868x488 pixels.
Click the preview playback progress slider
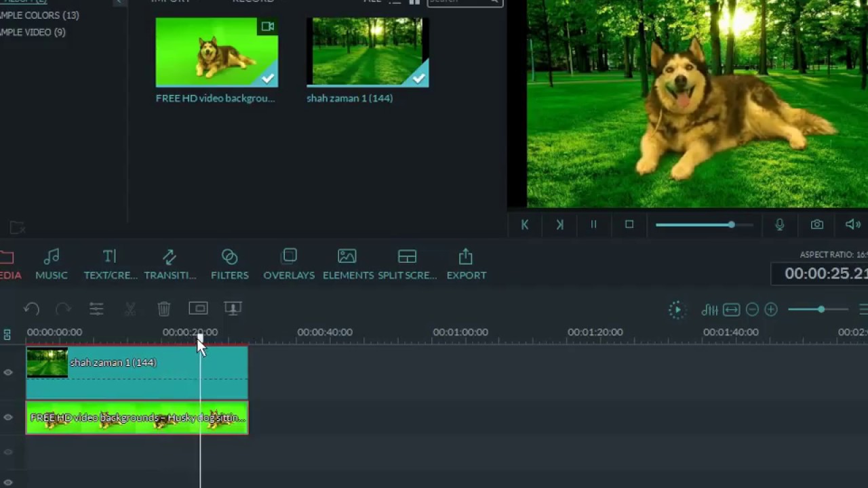click(x=704, y=224)
